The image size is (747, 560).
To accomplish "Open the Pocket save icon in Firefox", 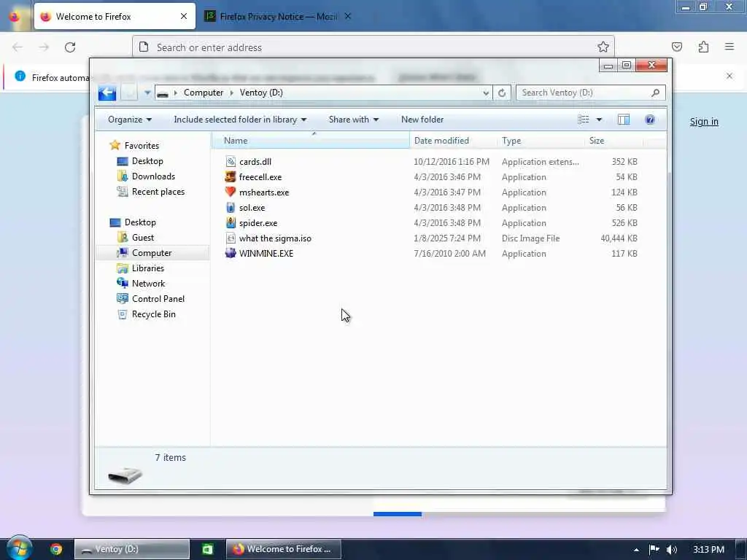I will [677, 47].
